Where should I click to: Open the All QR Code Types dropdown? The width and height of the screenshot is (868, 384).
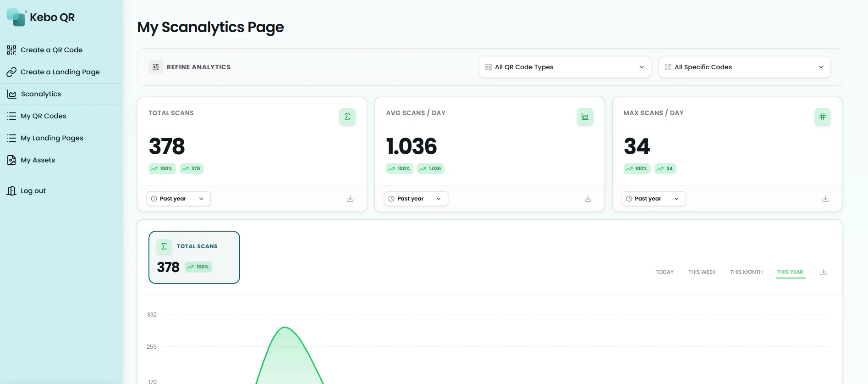click(565, 67)
